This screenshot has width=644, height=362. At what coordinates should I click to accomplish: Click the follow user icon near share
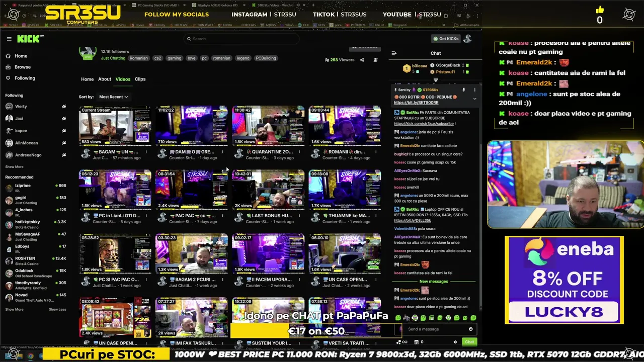click(375, 60)
